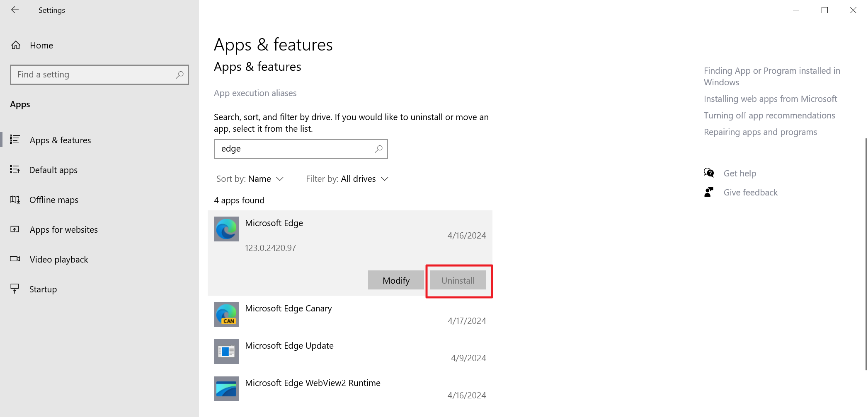Click the 4/9/2024 install date
Screen dimensions: 868x417
[468, 358]
